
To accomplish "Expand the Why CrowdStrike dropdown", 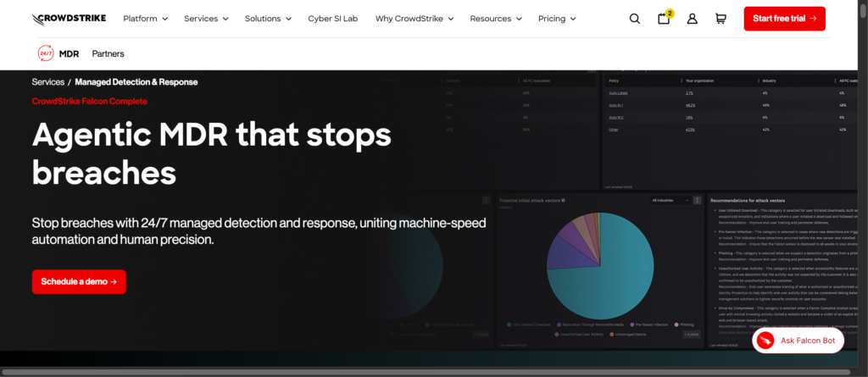I will coord(414,19).
